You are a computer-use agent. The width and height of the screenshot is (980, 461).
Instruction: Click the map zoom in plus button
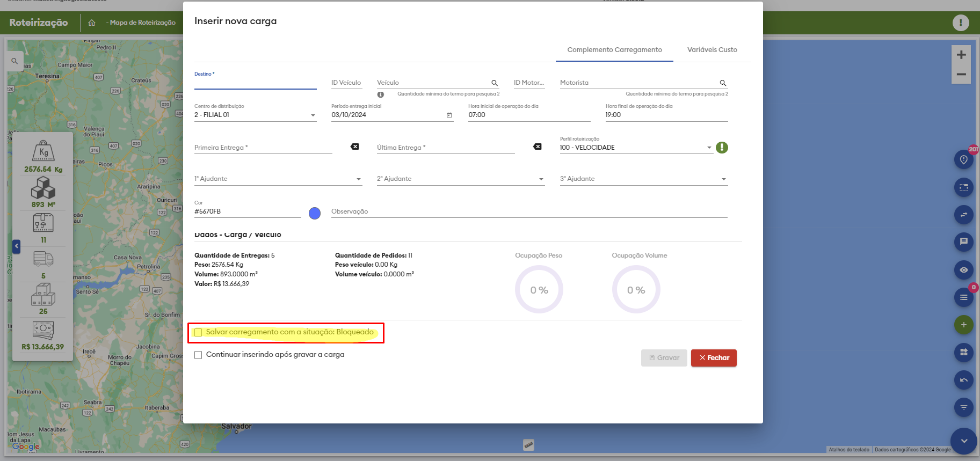961,55
